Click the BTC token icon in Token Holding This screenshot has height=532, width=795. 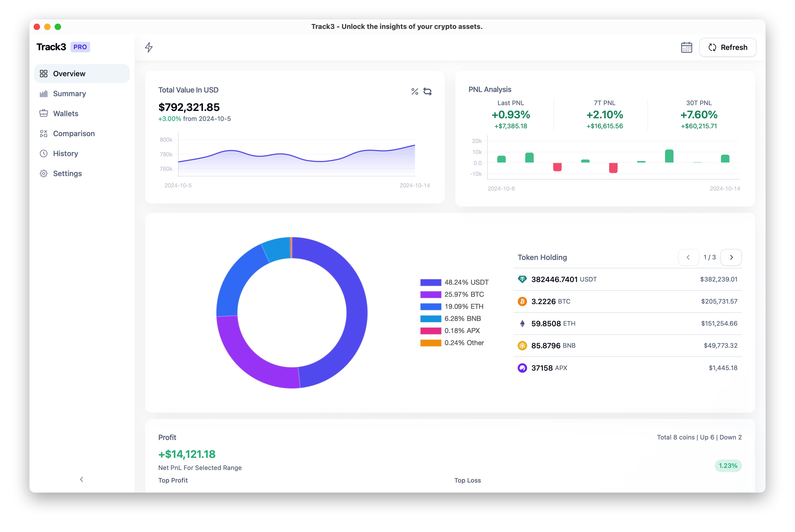(523, 301)
